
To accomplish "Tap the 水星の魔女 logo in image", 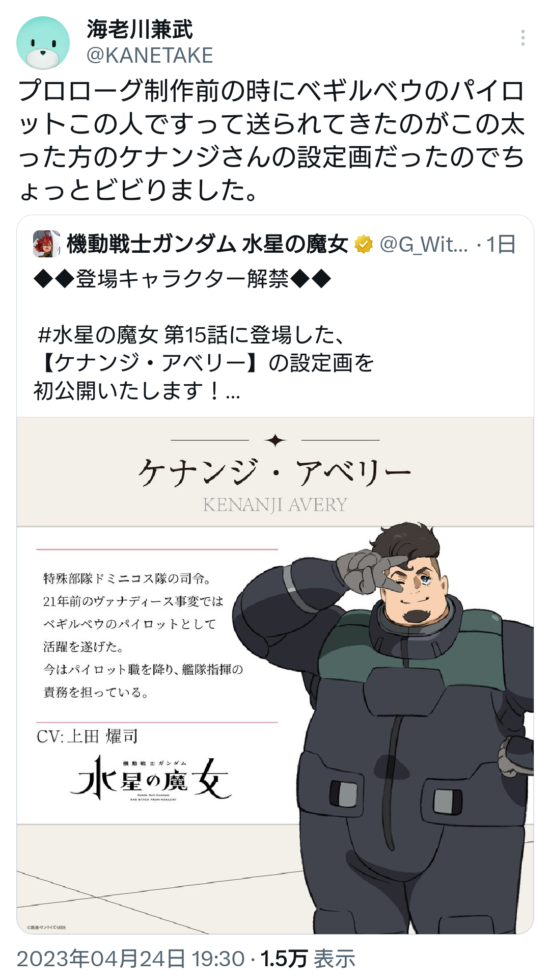I will tap(151, 779).
